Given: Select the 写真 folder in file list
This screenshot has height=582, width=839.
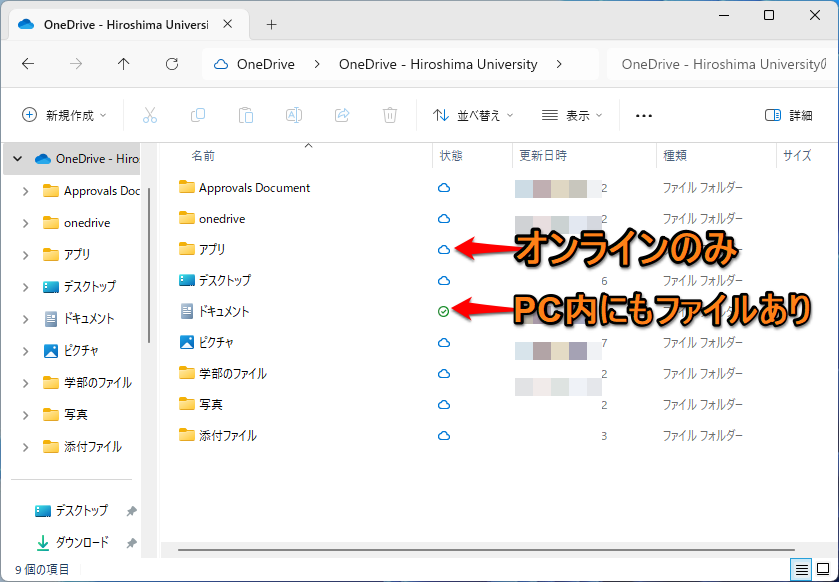Looking at the screenshot, I should pos(210,404).
